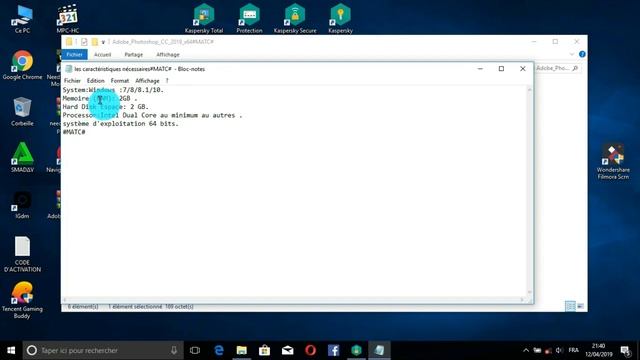This screenshot has width=640, height=360.
Task: Switch to the Accueil tab in Explorer
Action: coord(102,55)
